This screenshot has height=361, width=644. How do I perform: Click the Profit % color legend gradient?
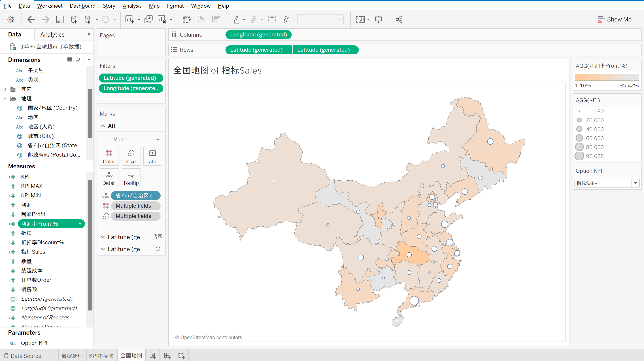pos(607,77)
